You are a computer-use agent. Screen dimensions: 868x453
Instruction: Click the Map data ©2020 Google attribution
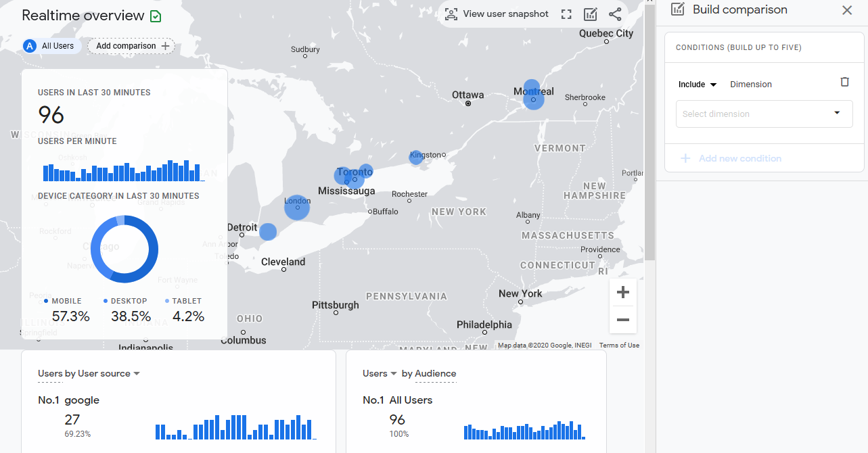click(545, 345)
